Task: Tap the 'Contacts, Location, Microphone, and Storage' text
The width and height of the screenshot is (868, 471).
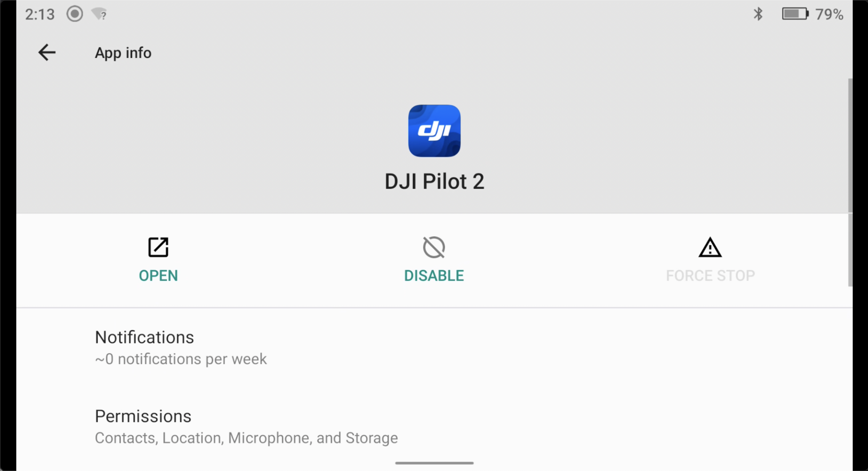Action: coord(246,438)
